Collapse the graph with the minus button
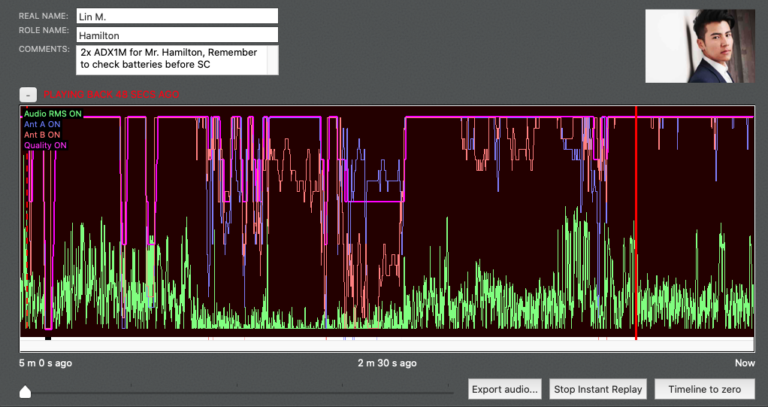768x407 pixels. click(x=28, y=94)
